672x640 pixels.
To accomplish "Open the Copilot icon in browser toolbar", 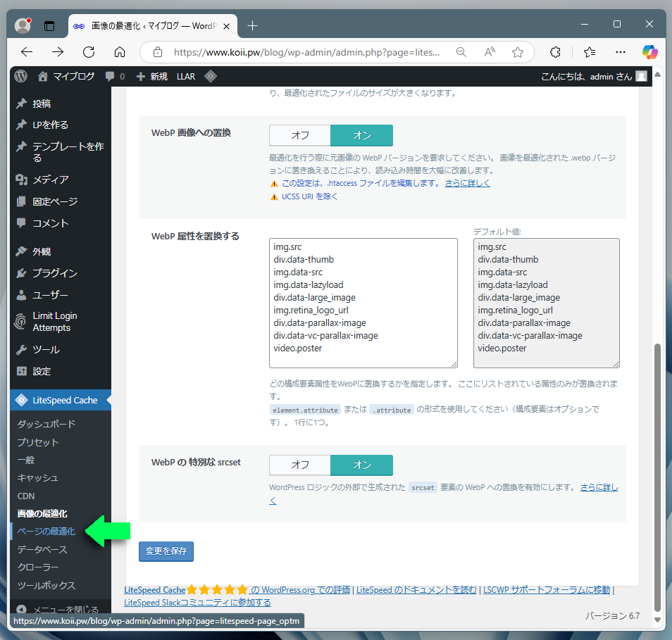I will click(x=649, y=52).
